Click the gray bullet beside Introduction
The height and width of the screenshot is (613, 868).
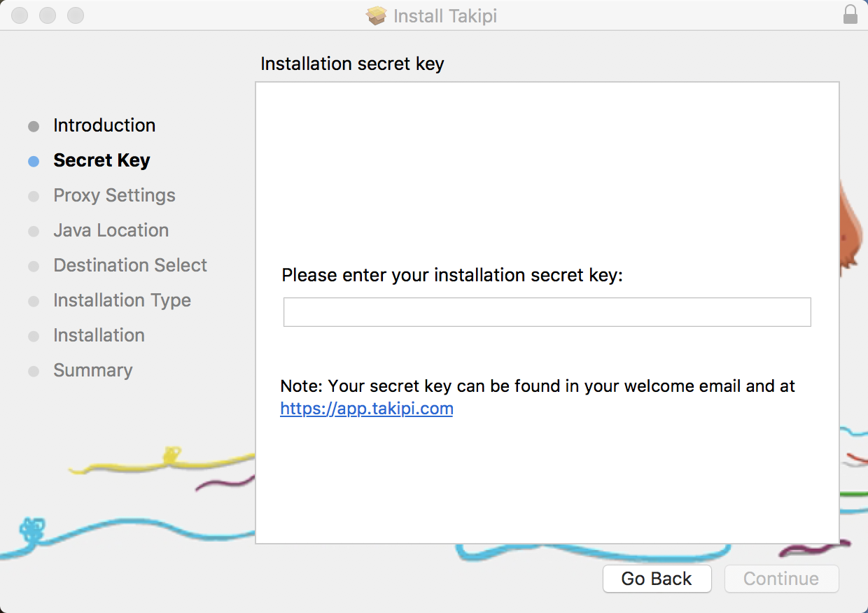34,127
